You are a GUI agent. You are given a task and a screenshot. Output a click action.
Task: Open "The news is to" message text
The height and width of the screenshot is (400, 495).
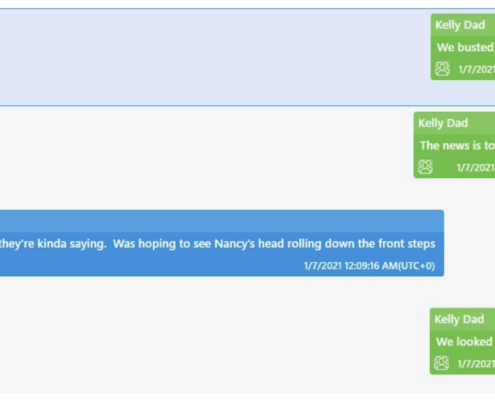457,145
